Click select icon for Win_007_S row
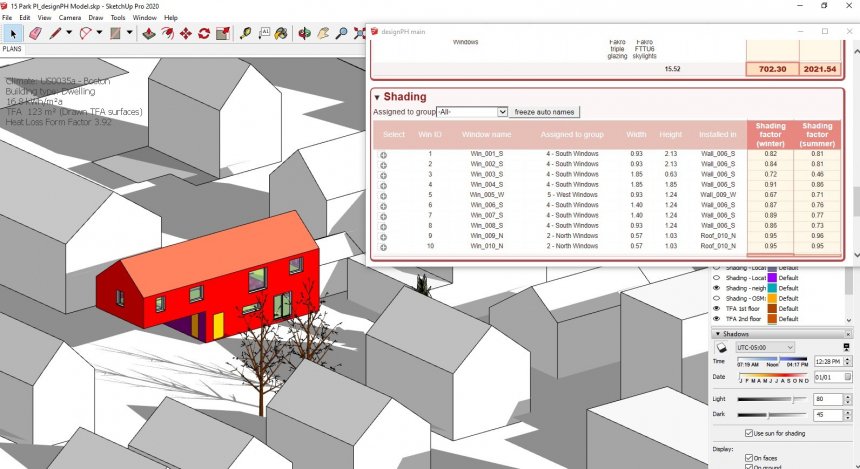The width and height of the screenshot is (860, 469). point(383,217)
